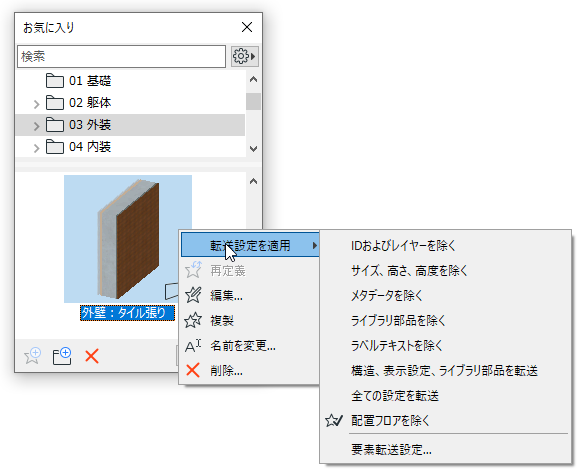Open the gear settings dropdown button
The width and height of the screenshot is (584, 475).
click(244, 56)
